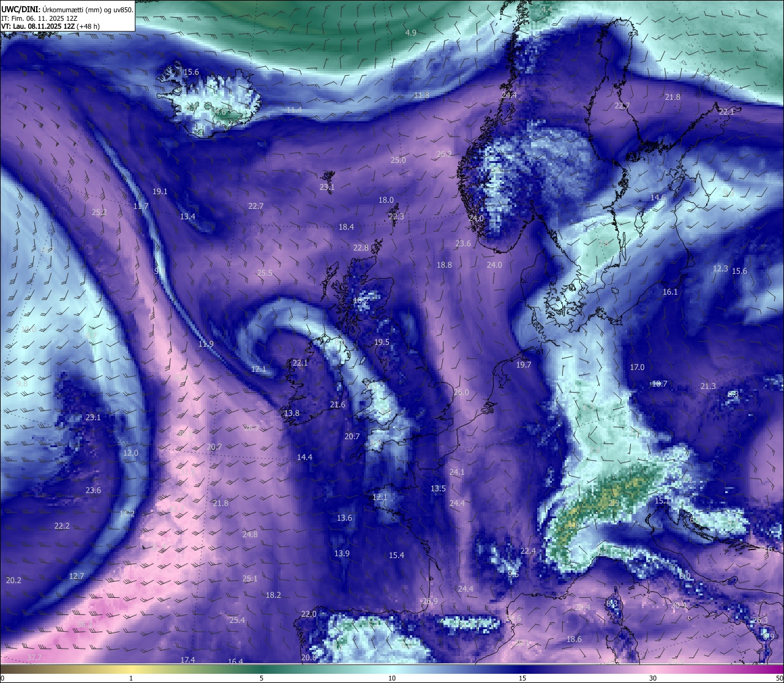Screen dimensions: 784x683
Task: Click the map value '17.4'
Action: [x=187, y=660]
